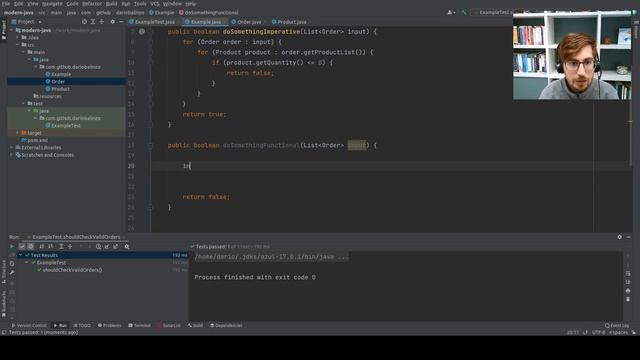640x360 pixels.
Task: Expand the .idea folder
Action: click(18, 38)
